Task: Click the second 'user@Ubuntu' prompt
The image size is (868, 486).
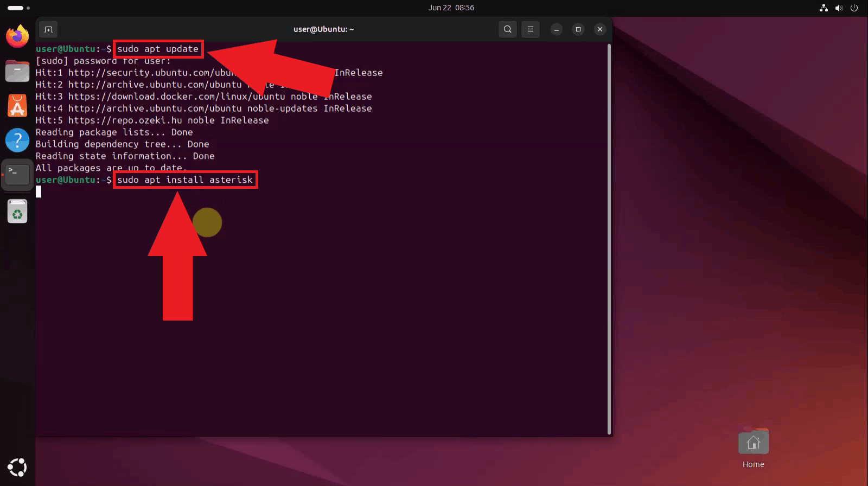Action: (66, 180)
